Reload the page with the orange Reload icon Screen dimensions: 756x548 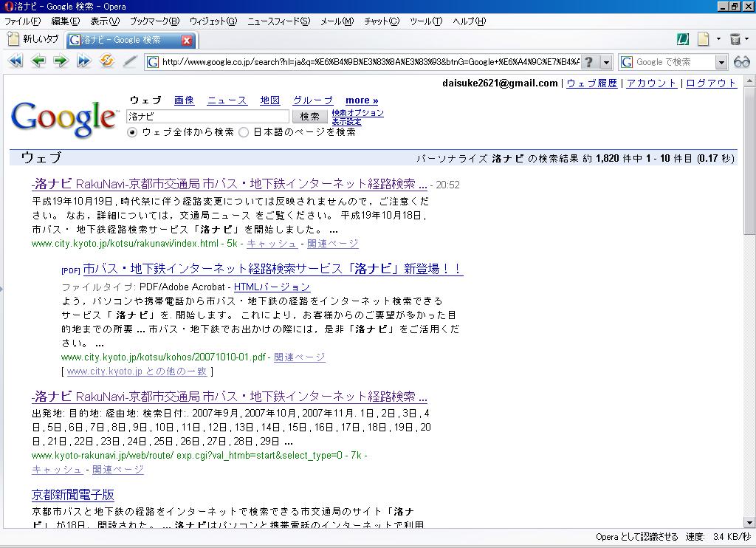[x=107, y=61]
